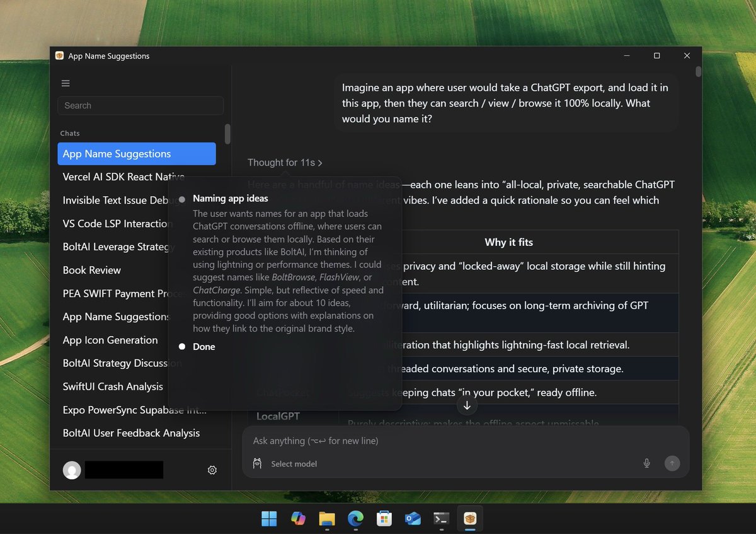Image resolution: width=756 pixels, height=534 pixels.
Task: Start voice input with microphone icon
Action: pyautogui.click(x=646, y=463)
